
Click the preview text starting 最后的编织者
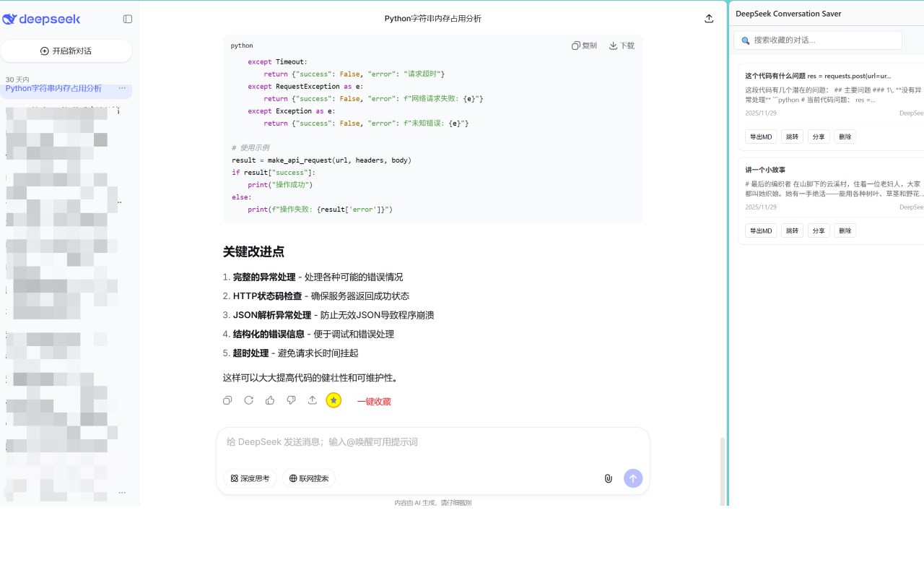pyautogui.click(x=834, y=189)
